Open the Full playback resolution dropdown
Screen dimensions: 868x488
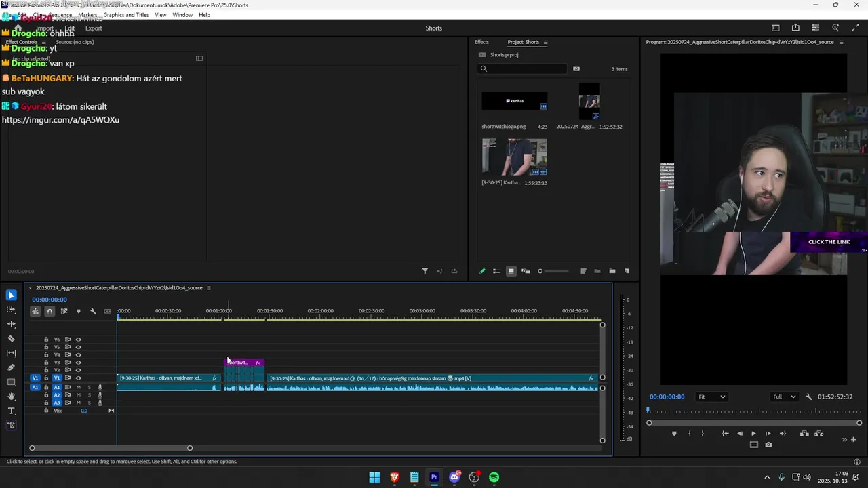click(785, 396)
